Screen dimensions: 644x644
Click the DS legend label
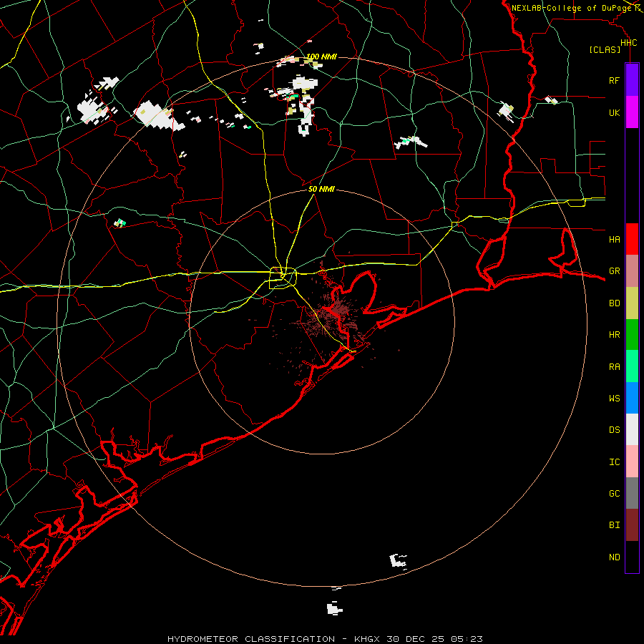(614, 430)
